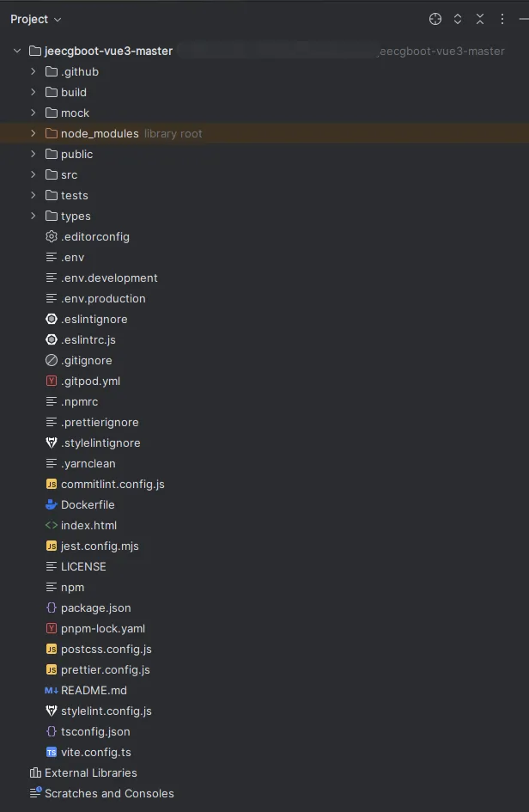Select the index.html file
This screenshot has width=529, height=812.
(88, 525)
